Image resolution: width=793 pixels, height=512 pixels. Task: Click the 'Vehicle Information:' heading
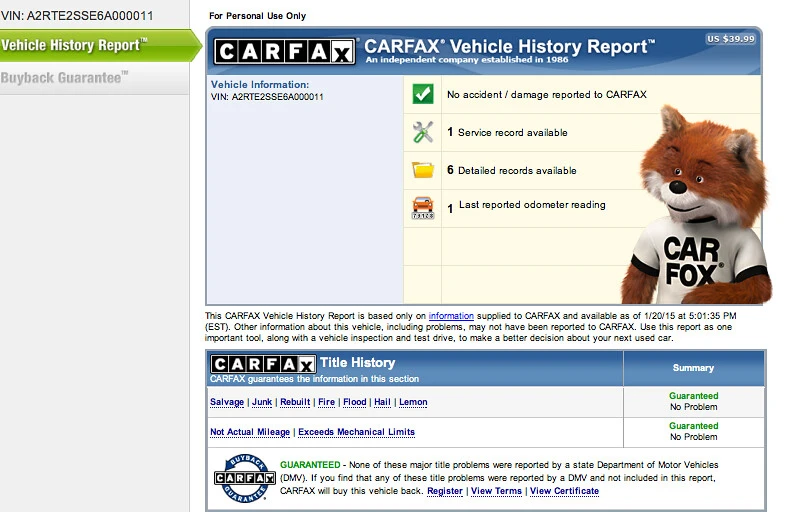point(260,85)
